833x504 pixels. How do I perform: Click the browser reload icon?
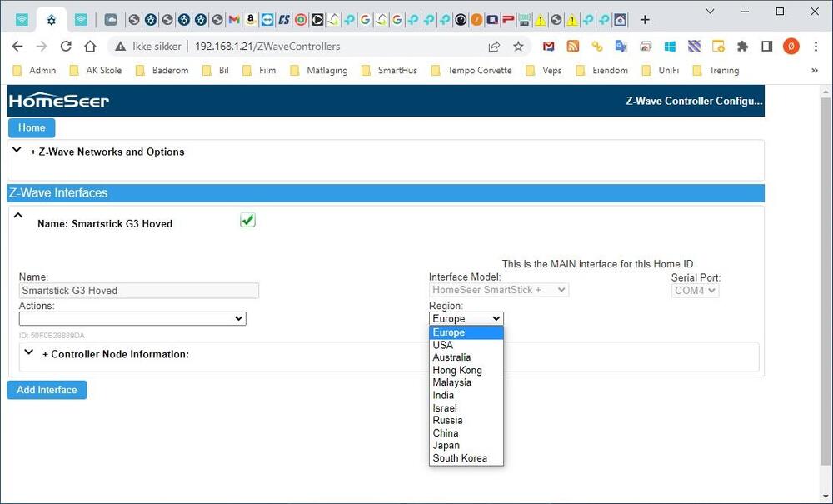66,47
